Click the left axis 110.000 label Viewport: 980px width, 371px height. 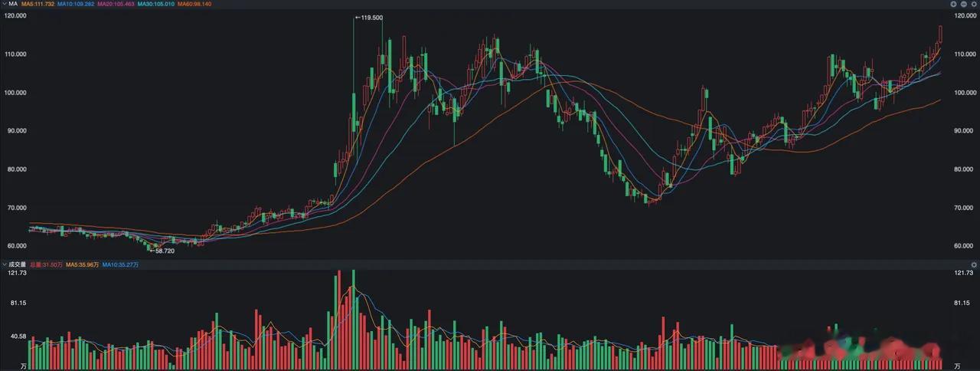[x=15, y=54]
